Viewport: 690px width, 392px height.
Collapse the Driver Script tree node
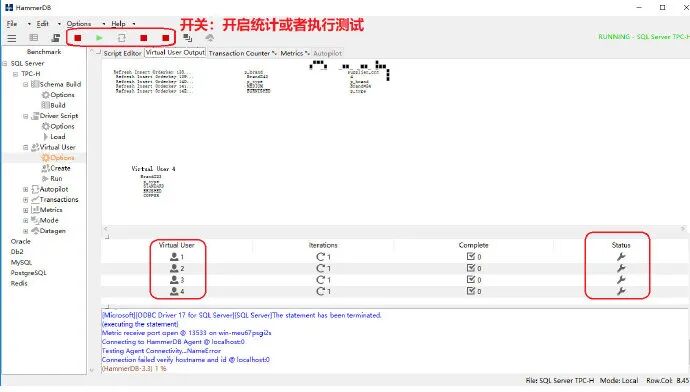[x=26, y=116]
